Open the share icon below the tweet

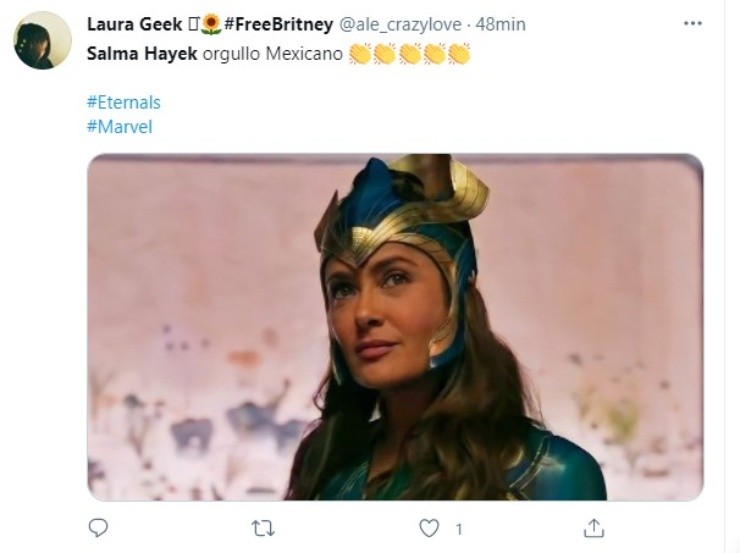pyautogui.click(x=594, y=527)
